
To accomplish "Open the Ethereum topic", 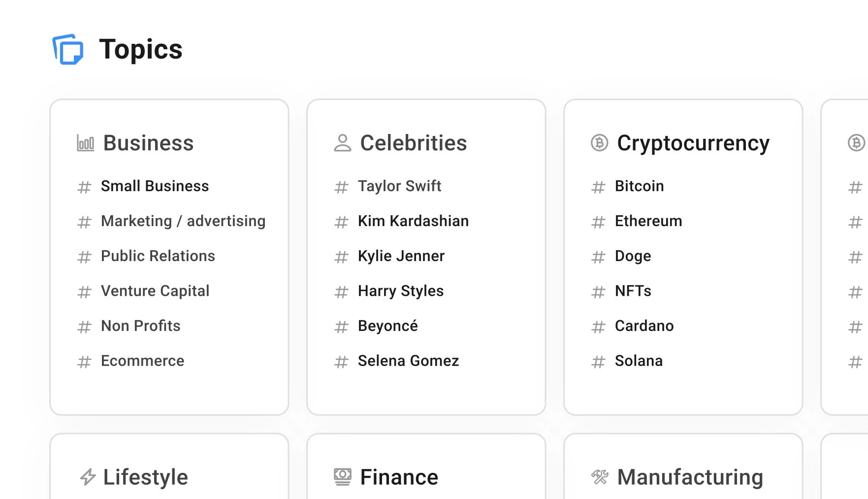I will [648, 221].
